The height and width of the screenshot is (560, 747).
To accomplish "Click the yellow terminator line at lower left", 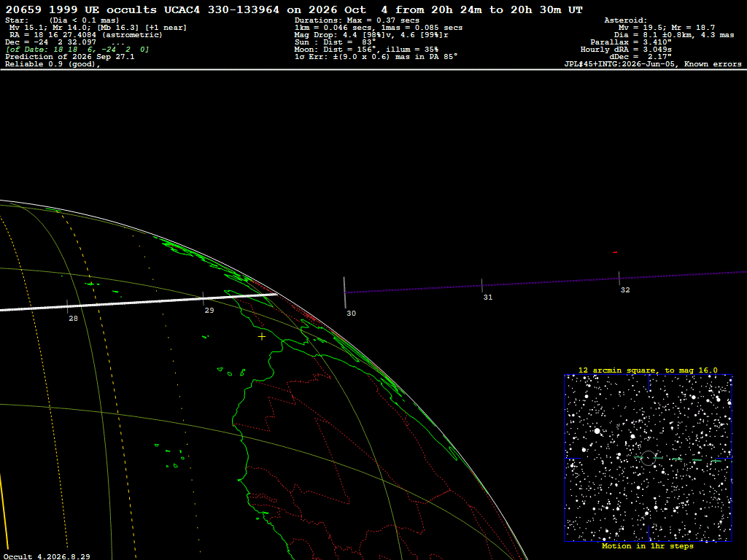I will [4, 505].
